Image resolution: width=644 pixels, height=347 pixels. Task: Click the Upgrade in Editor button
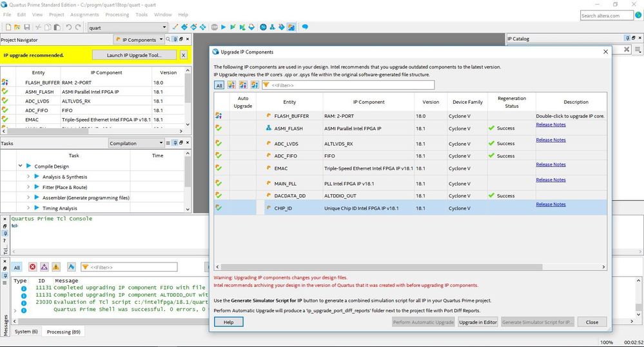tap(478, 322)
